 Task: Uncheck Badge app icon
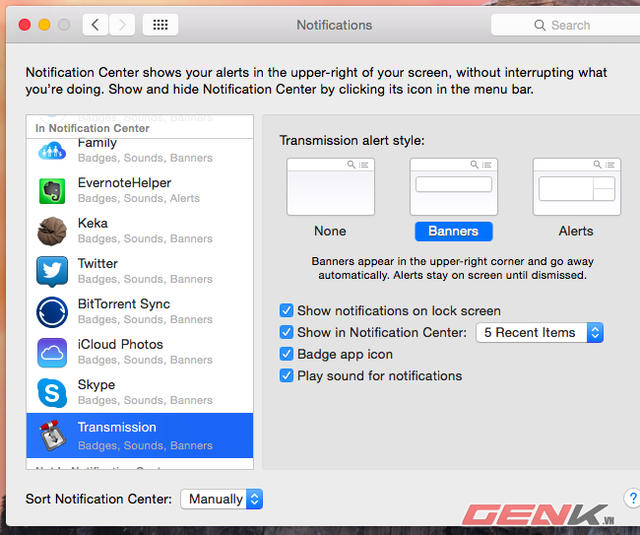(x=287, y=354)
